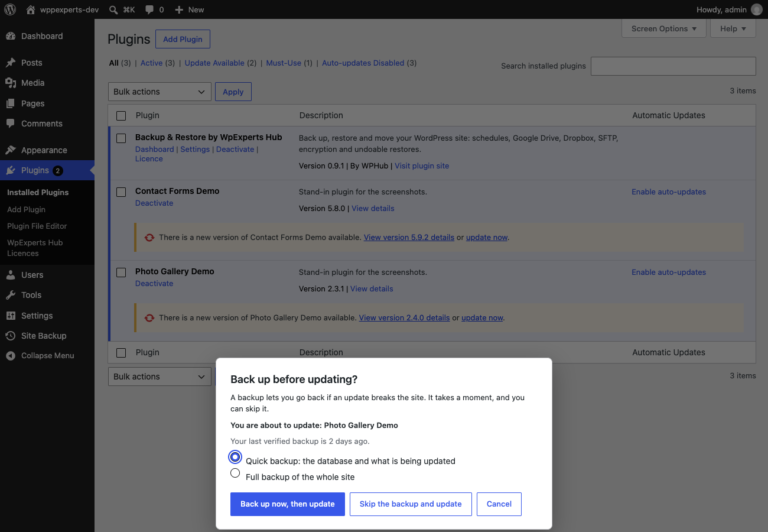Click update icon in Contact Forms Demo notice
The width and height of the screenshot is (768, 532).
coord(149,238)
